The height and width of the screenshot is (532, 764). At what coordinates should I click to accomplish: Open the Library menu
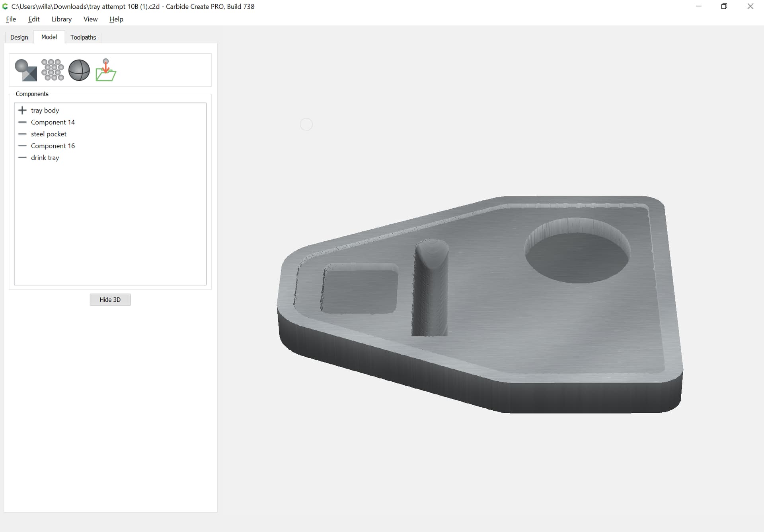62,19
